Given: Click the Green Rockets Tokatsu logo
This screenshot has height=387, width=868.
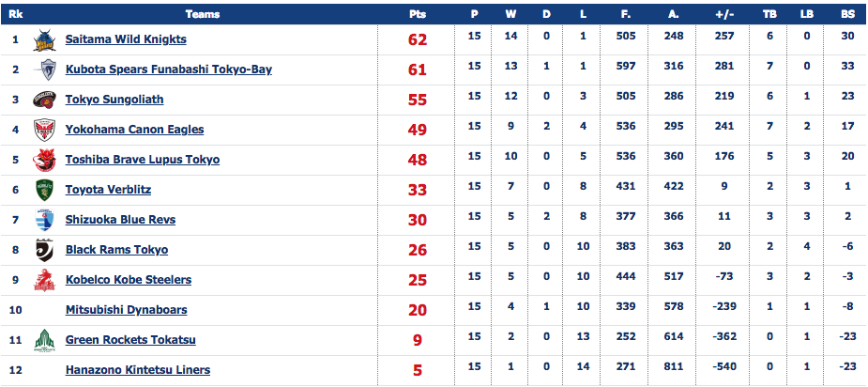Looking at the screenshot, I should click(x=44, y=340).
